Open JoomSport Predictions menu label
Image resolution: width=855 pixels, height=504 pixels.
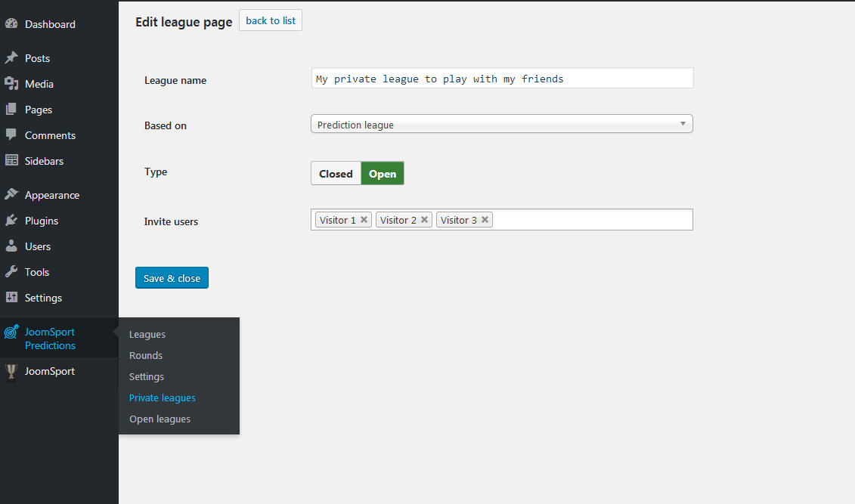point(50,339)
